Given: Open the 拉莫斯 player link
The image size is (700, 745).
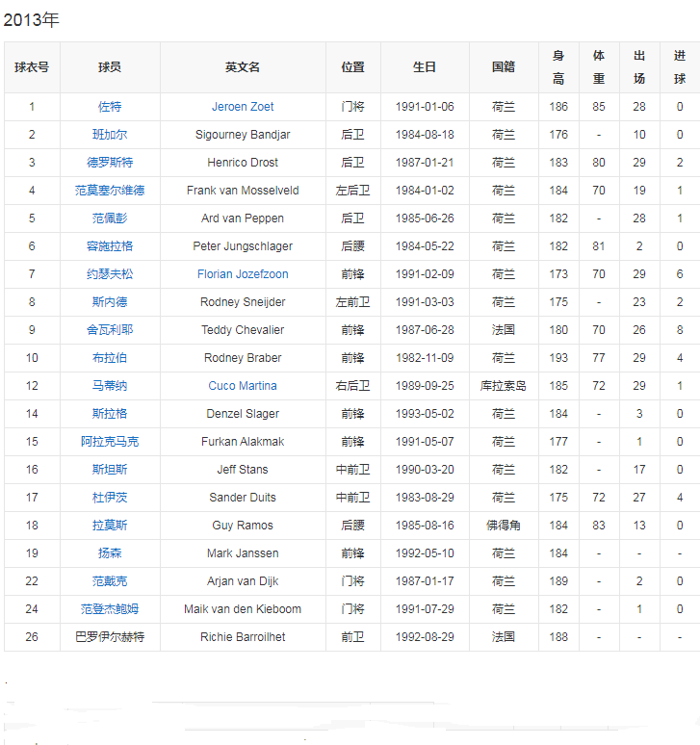Looking at the screenshot, I should [110, 526].
